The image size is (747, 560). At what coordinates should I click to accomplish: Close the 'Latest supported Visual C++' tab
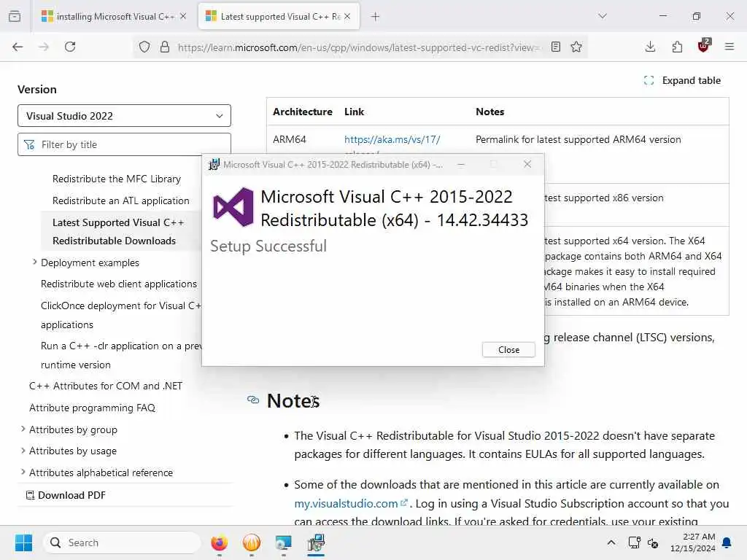pyautogui.click(x=347, y=16)
